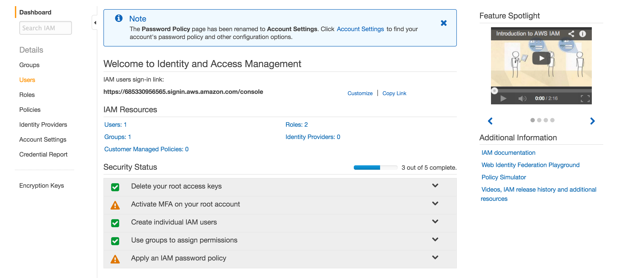Viewport: 644px width, 278px height.
Task: Click the video share icon
Action: 571,34
